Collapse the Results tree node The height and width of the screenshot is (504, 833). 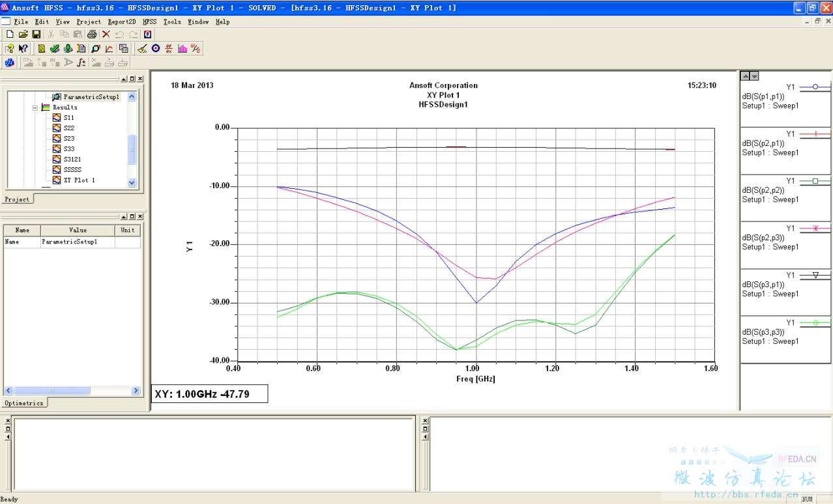[x=35, y=107]
